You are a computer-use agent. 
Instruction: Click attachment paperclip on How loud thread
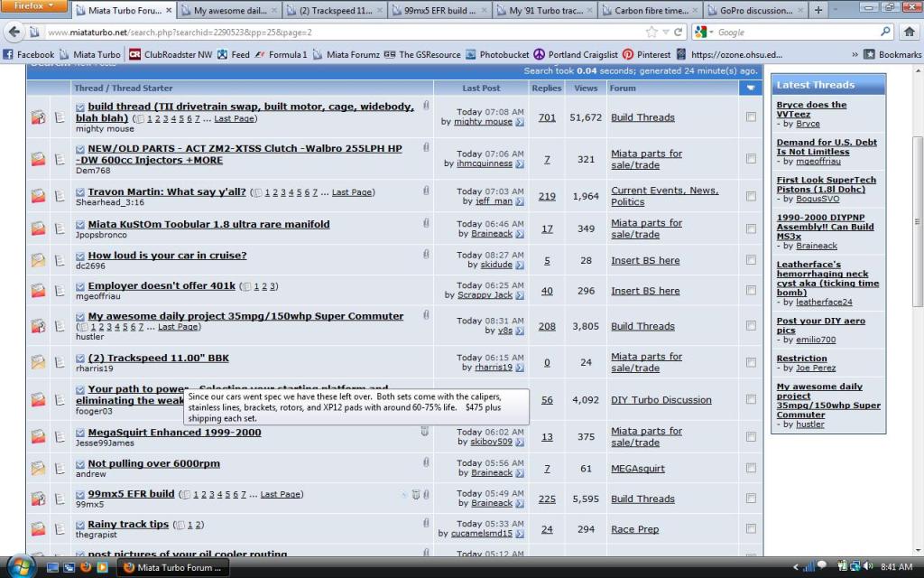[x=426, y=254]
